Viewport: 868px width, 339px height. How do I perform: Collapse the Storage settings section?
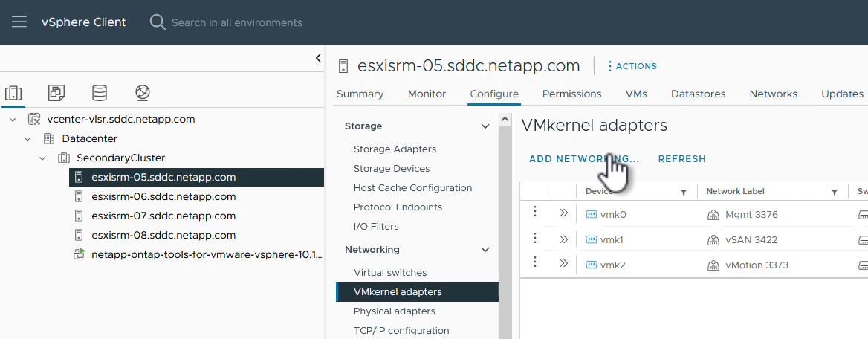[x=485, y=126]
